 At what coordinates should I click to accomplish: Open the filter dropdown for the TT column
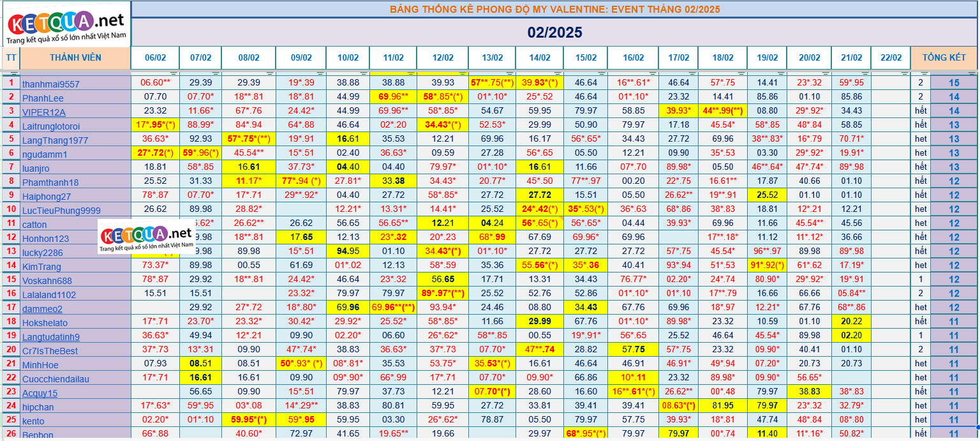click(15, 74)
